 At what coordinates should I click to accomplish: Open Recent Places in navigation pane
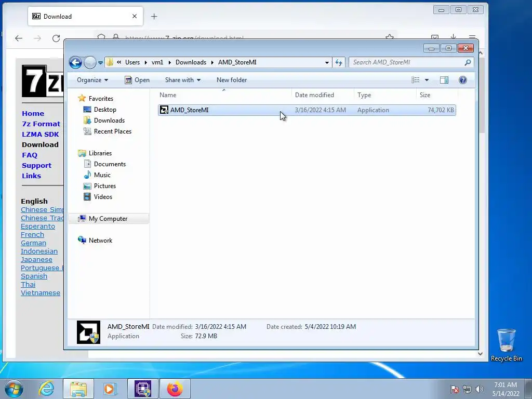click(112, 131)
